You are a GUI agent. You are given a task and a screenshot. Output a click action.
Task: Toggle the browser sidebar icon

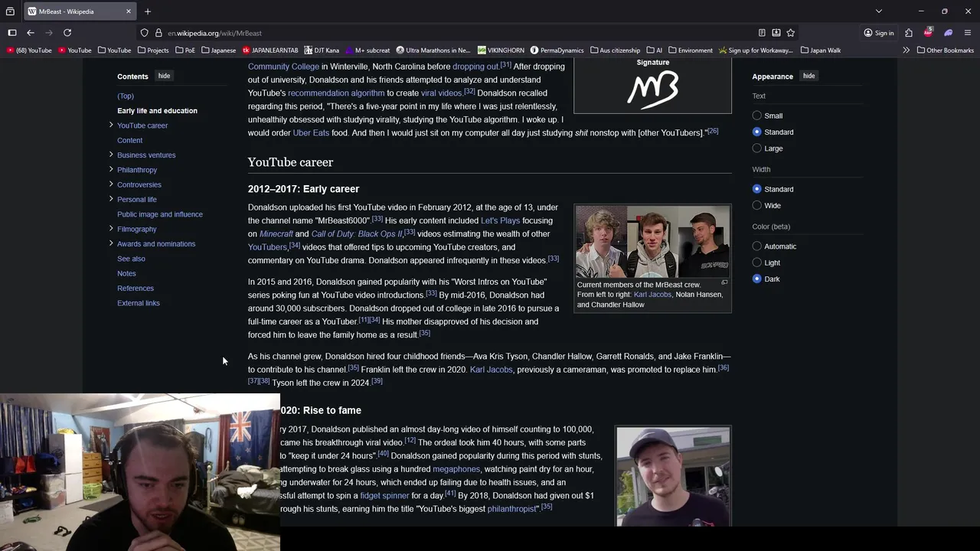(12, 33)
